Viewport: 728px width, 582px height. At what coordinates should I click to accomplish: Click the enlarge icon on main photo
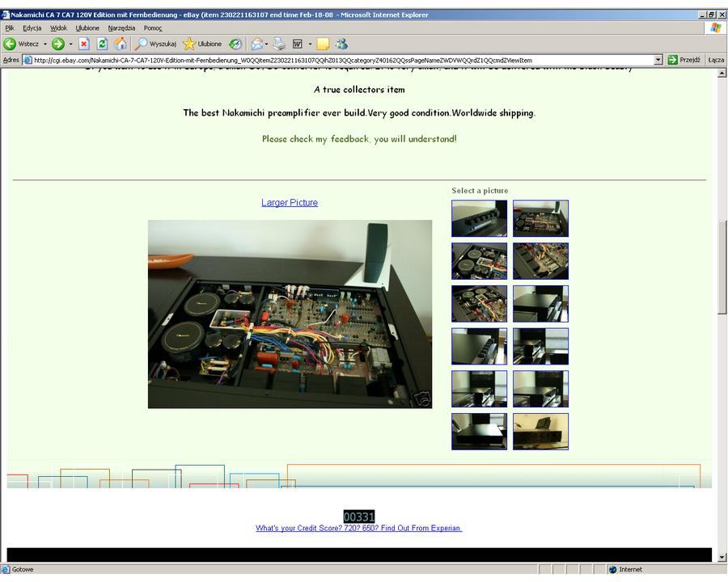pyautogui.click(x=421, y=399)
